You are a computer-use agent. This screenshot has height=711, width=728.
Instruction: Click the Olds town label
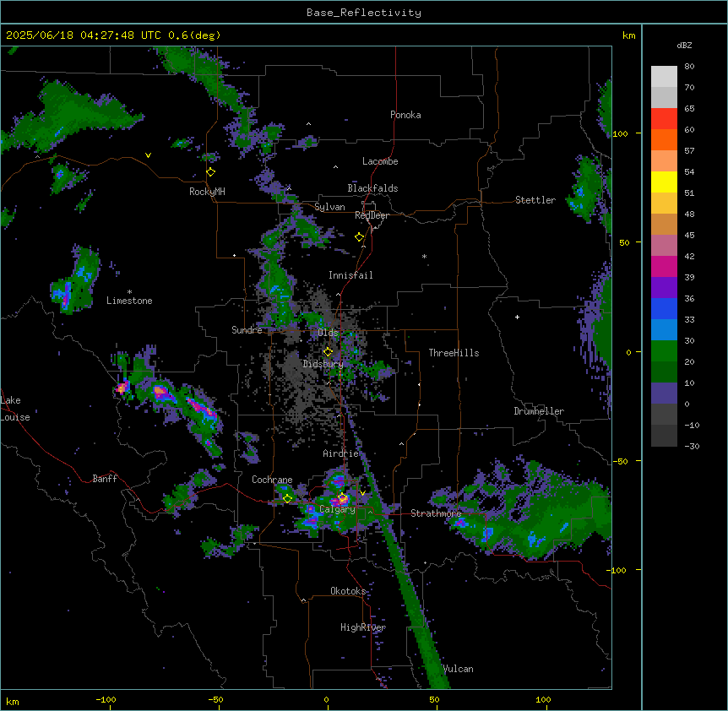pos(328,333)
